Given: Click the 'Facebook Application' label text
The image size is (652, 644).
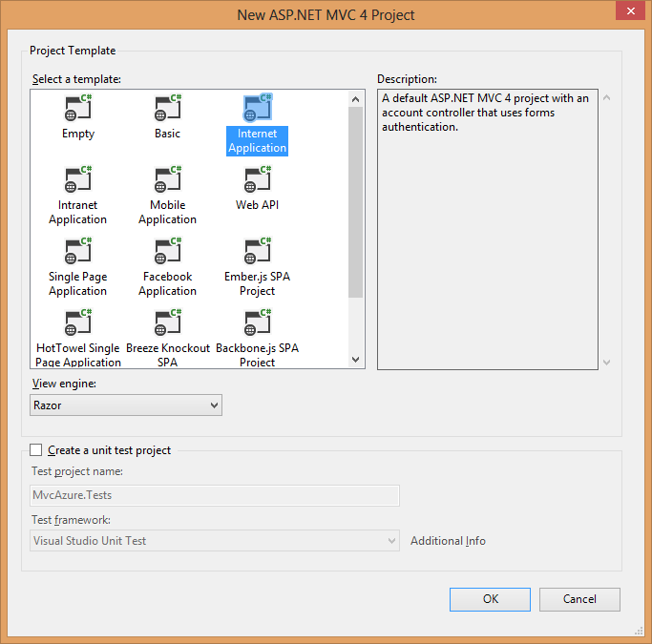Looking at the screenshot, I should coord(168,283).
